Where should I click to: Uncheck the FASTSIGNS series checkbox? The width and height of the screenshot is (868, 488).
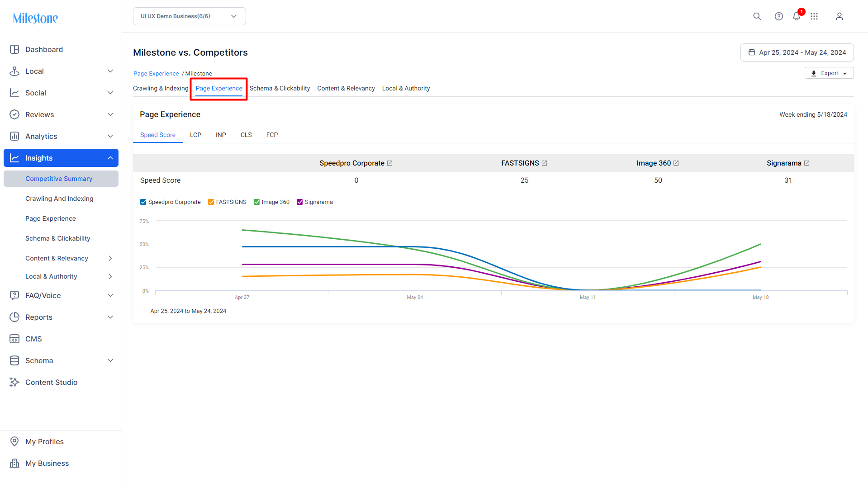211,202
